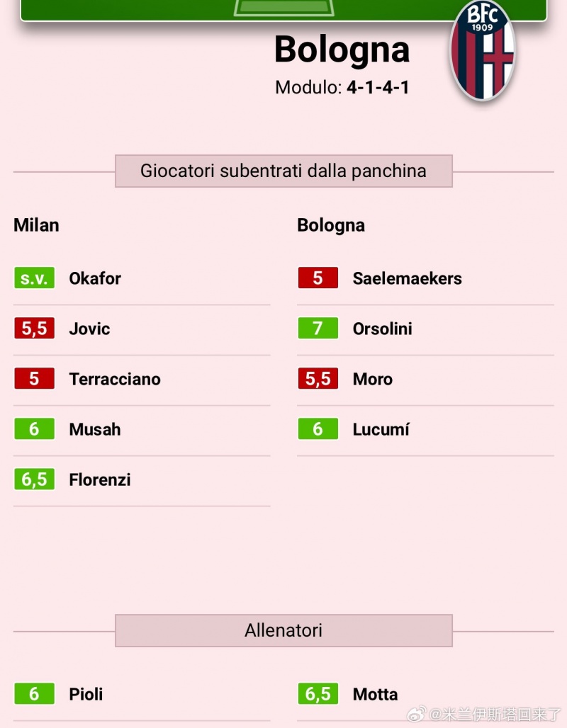567x728 pixels.
Task: Click the green pitch graphic at top
Action: 283,9
